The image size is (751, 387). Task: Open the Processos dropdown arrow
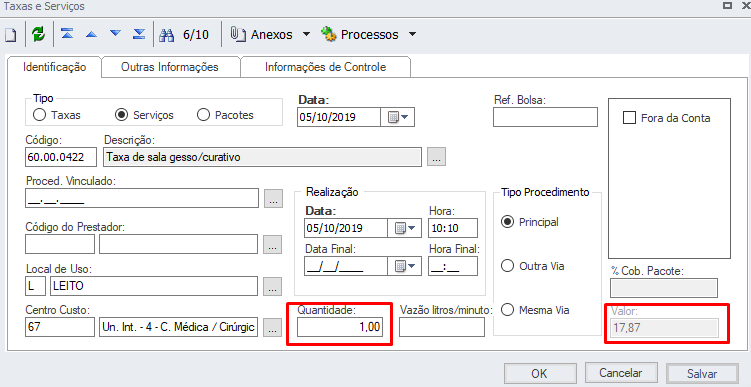412,34
